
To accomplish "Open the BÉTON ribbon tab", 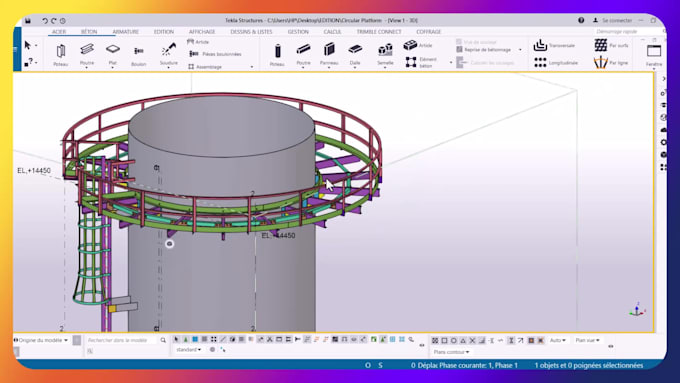I will 89,32.
